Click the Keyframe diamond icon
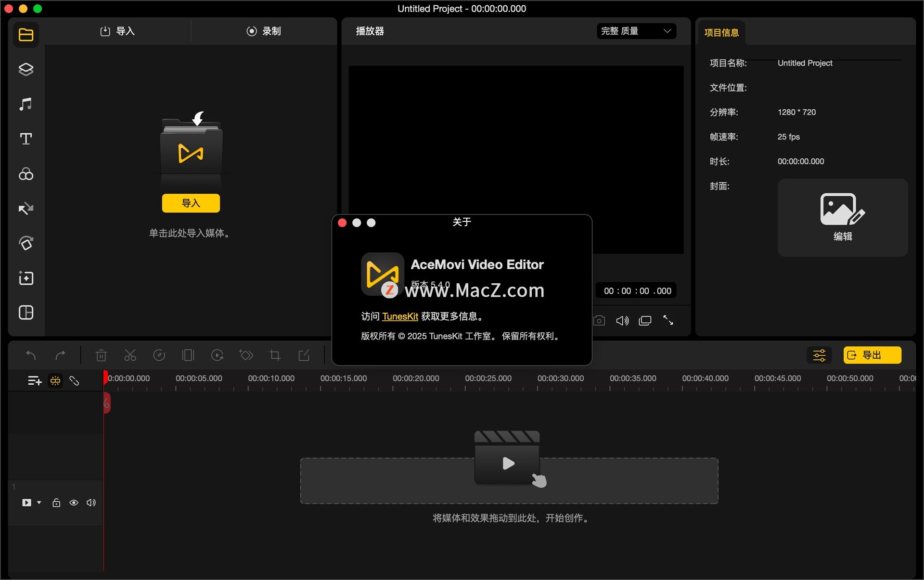The height and width of the screenshot is (580, 924). coord(246,355)
